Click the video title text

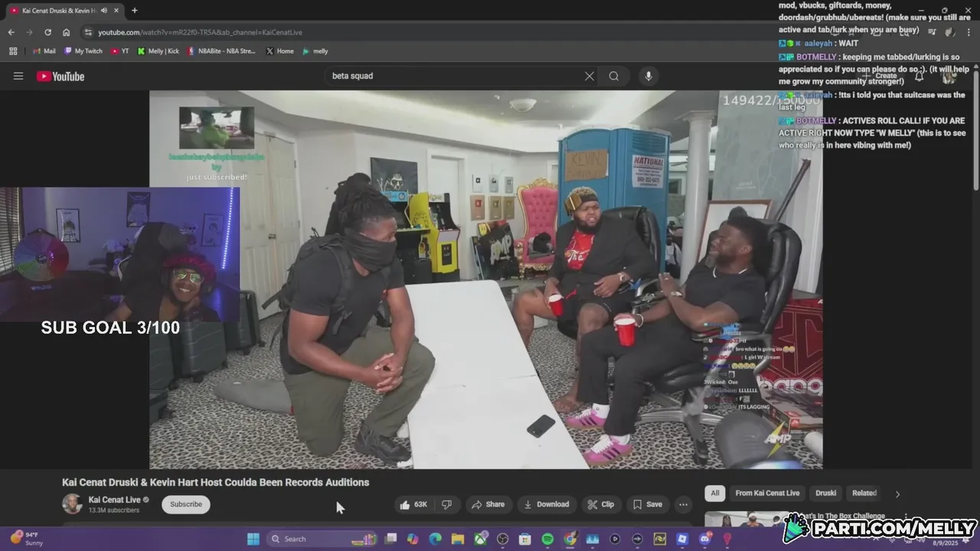tap(215, 482)
